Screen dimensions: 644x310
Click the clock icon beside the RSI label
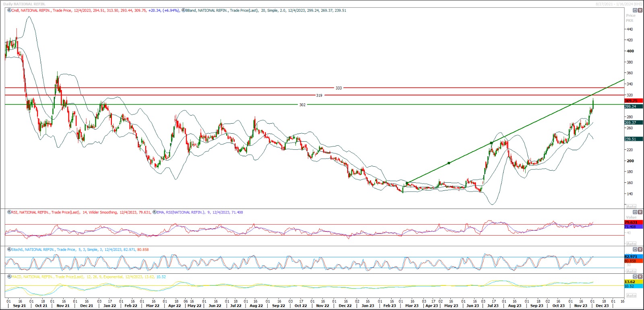click(x=9, y=212)
